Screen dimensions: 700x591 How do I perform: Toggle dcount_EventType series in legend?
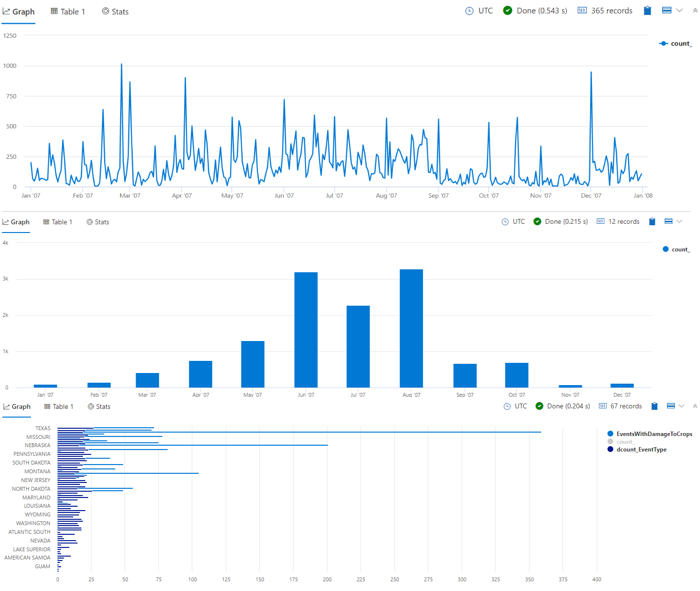click(x=637, y=450)
